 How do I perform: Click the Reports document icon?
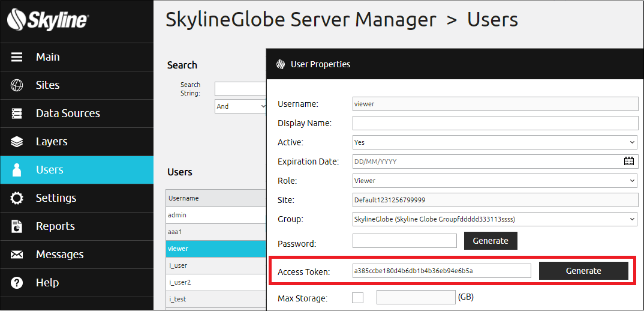tap(17, 226)
